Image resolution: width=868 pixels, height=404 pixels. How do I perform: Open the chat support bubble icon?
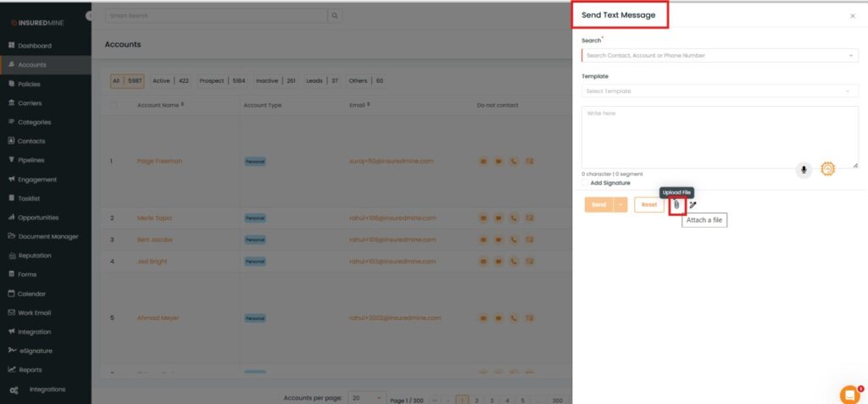[849, 394]
